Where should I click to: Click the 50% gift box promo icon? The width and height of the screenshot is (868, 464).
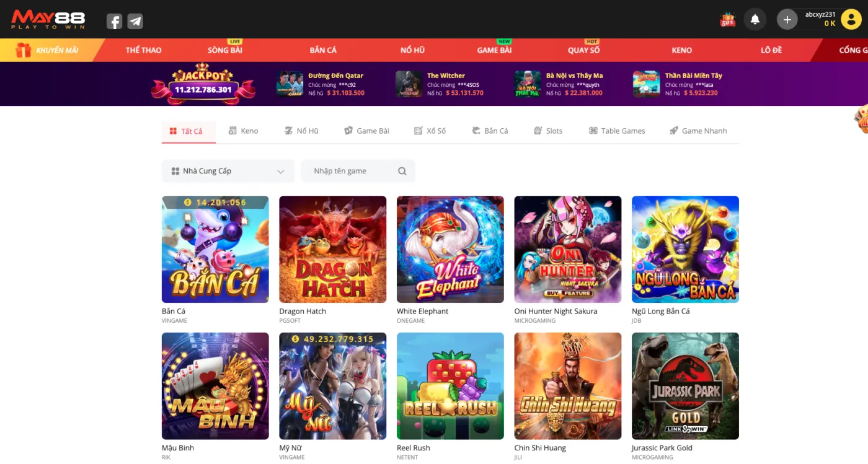pos(727,20)
